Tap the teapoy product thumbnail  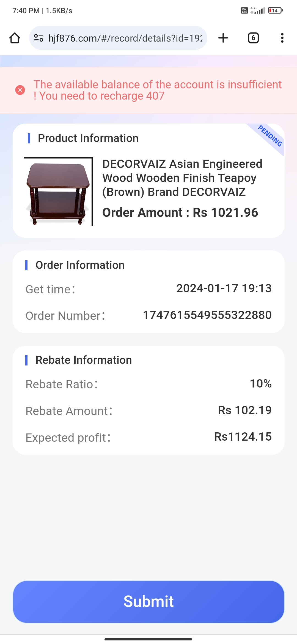pyautogui.click(x=58, y=192)
